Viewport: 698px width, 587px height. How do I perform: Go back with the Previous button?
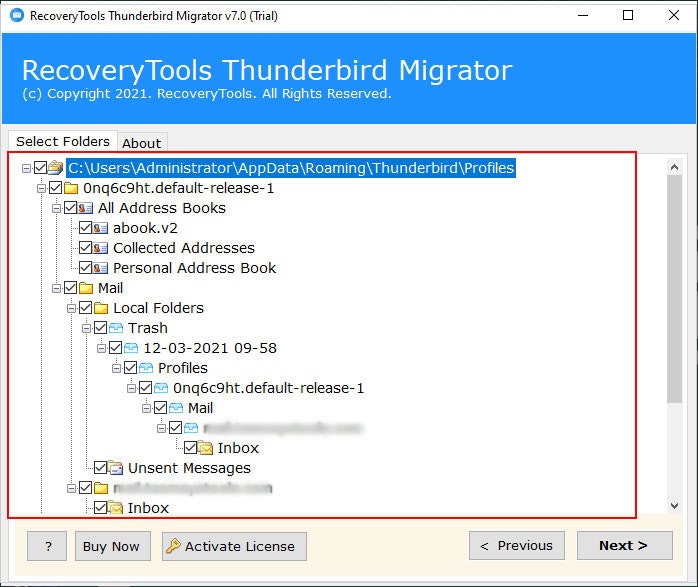pos(516,545)
